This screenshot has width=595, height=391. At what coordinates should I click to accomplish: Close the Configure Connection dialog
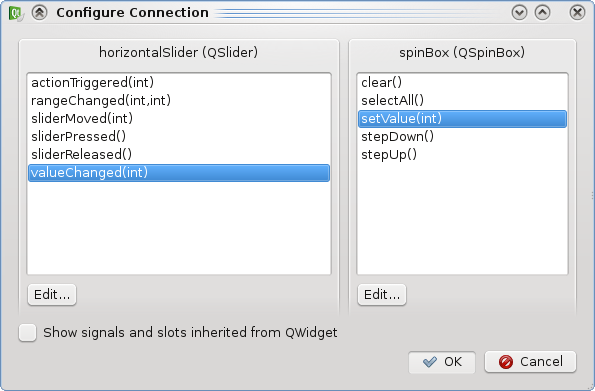[577, 13]
